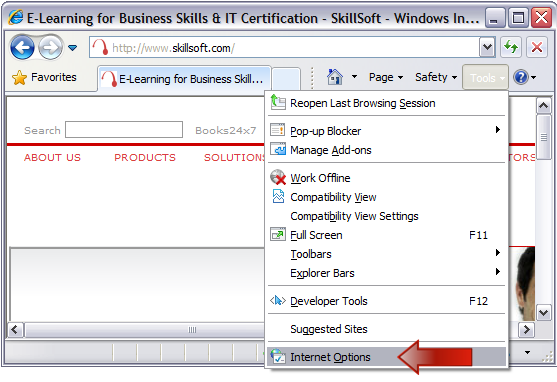Click the Manage Add-ons menu entry
Screen dimensions: 557x382
pyautogui.click(x=386, y=150)
